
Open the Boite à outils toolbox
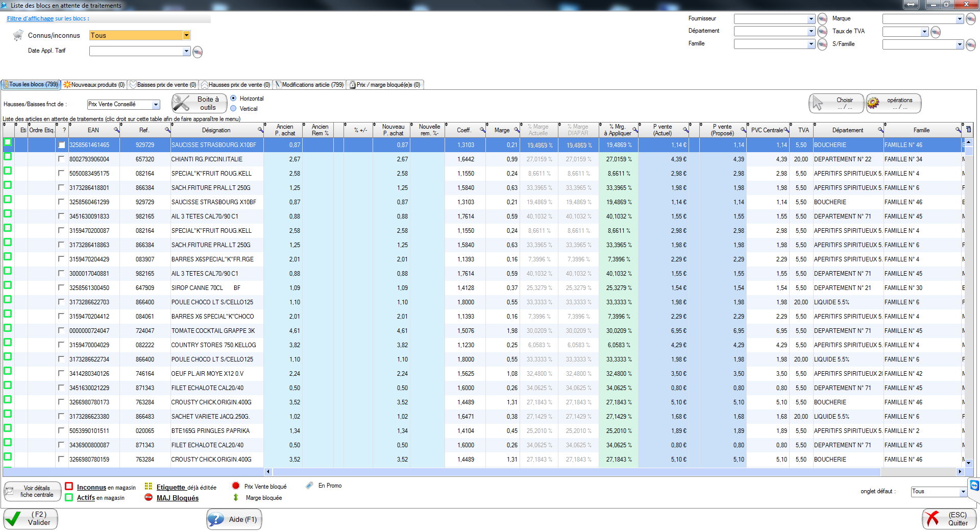(199, 103)
